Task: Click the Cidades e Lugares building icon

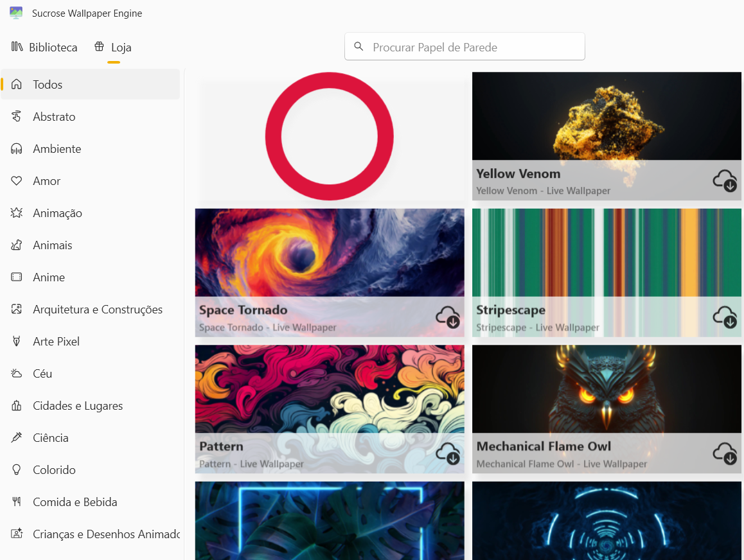Action: coord(17,405)
